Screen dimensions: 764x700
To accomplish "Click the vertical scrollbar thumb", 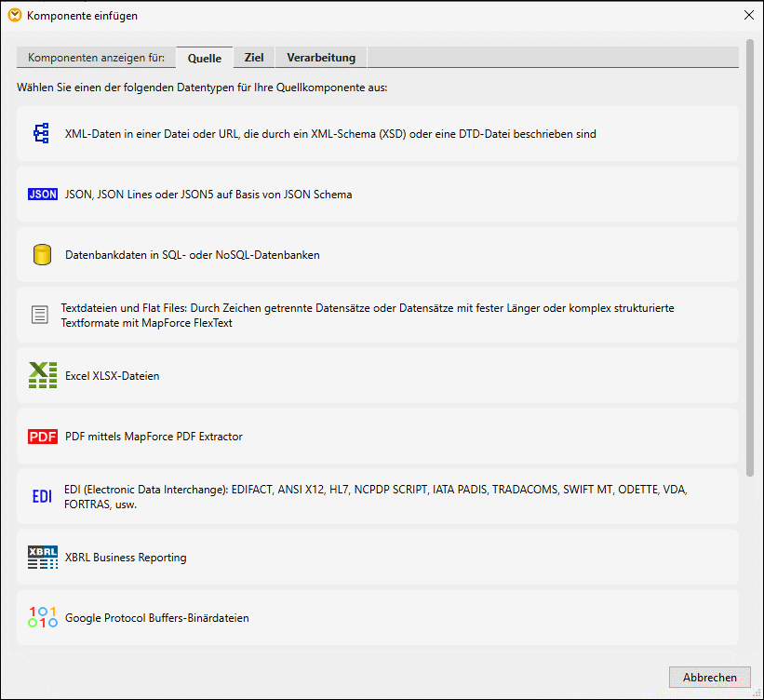I will point(750,251).
